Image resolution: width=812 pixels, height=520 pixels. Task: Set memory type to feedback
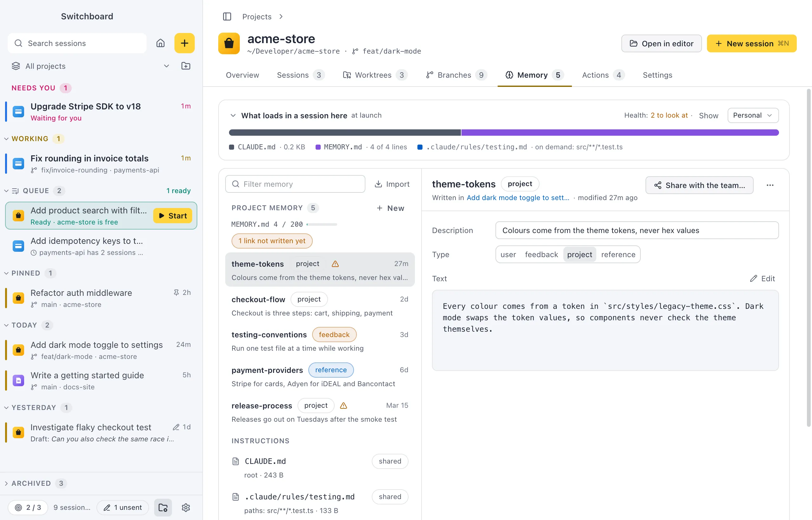[541, 255]
